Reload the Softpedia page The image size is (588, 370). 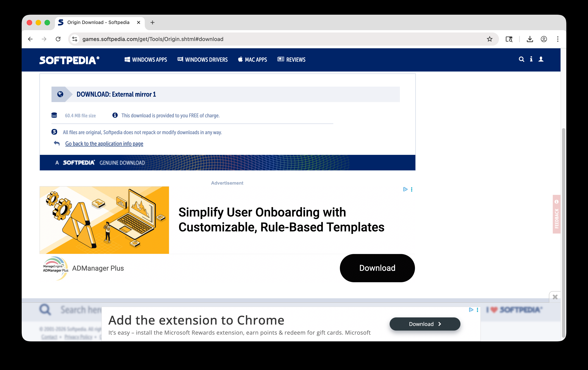[x=58, y=39]
